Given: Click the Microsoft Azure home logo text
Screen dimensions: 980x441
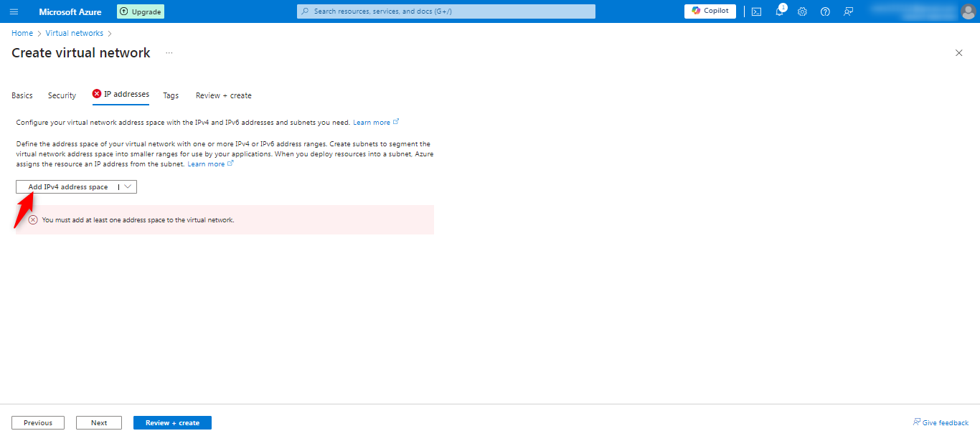Looking at the screenshot, I should 70,12.
